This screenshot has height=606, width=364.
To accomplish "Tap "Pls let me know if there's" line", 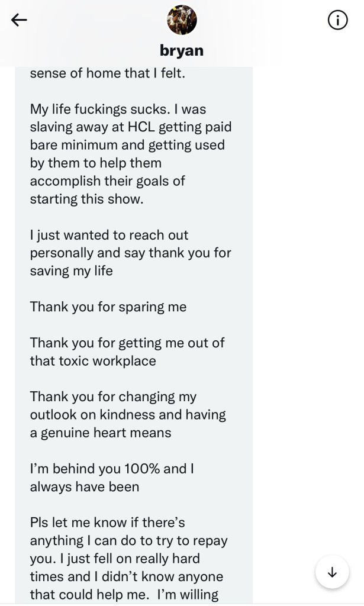I will (x=108, y=523).
